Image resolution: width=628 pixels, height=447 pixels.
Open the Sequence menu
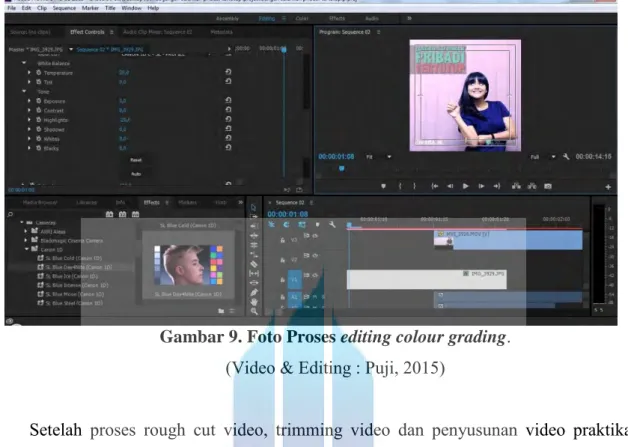click(64, 8)
